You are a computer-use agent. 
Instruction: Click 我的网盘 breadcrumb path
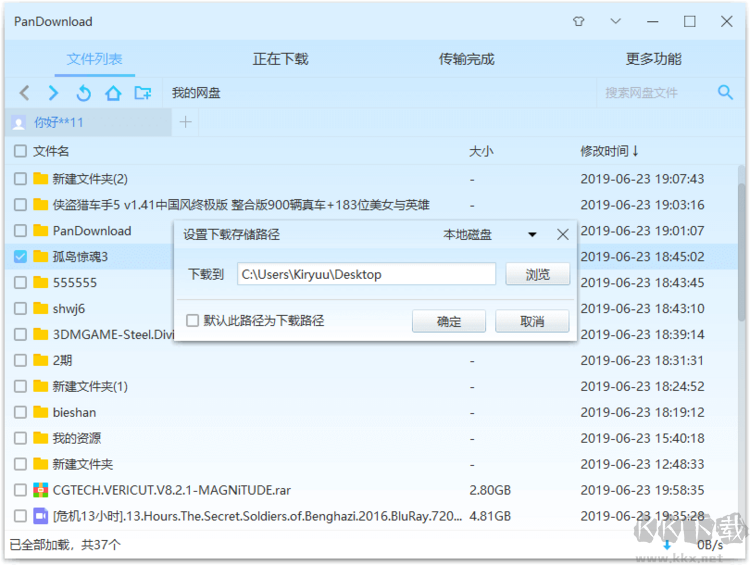point(196,93)
